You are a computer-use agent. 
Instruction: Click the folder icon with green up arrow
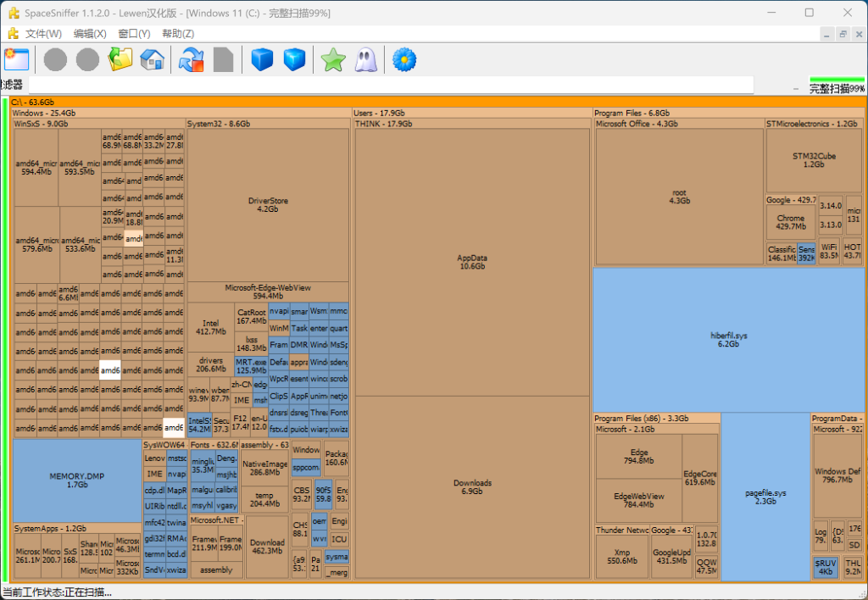121,59
